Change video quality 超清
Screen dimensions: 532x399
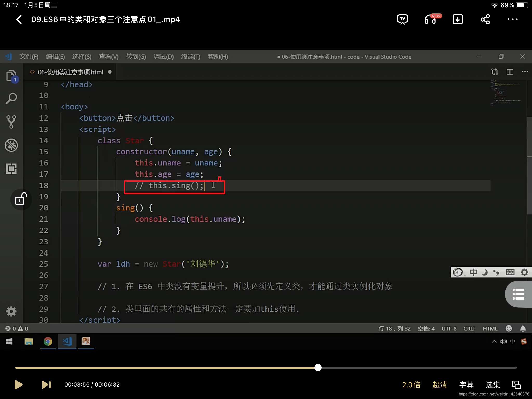coord(440,384)
